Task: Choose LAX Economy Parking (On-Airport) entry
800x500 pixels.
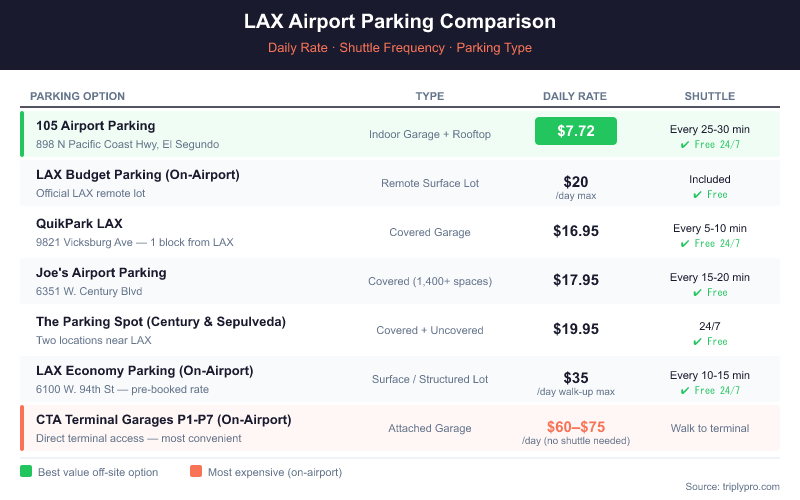Action: 144,370
